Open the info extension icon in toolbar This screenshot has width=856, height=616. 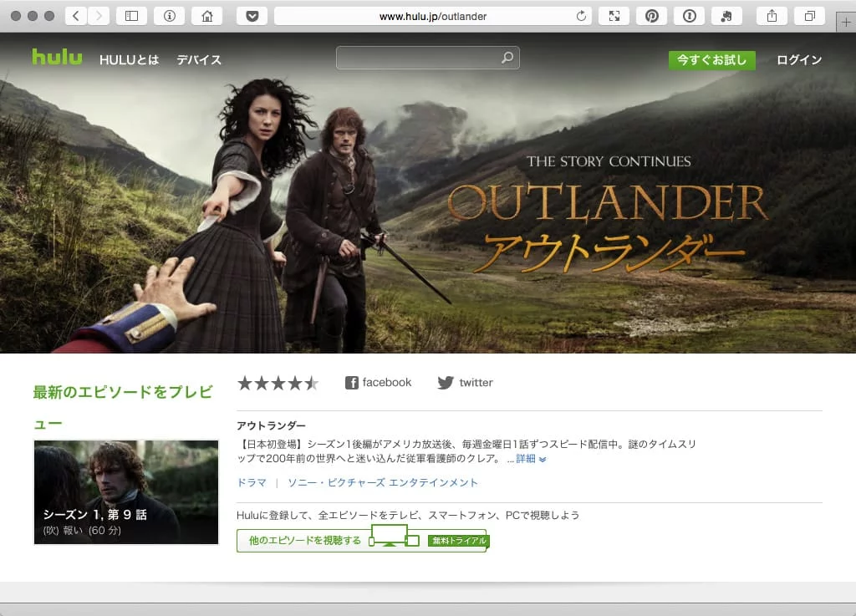[x=169, y=16]
